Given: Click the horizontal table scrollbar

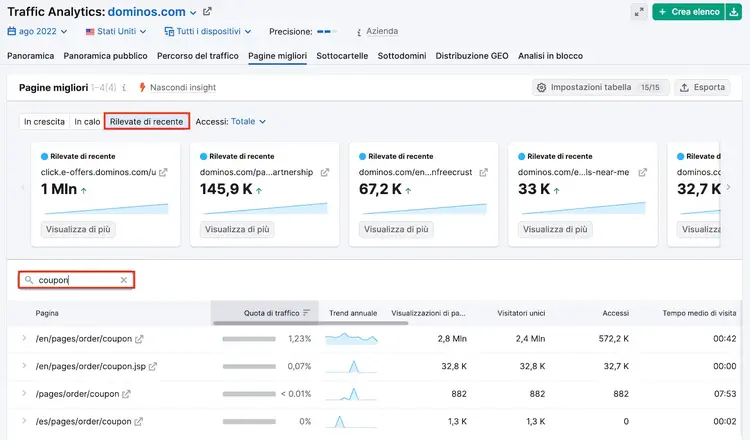Looking at the screenshot, I should 310,323.
